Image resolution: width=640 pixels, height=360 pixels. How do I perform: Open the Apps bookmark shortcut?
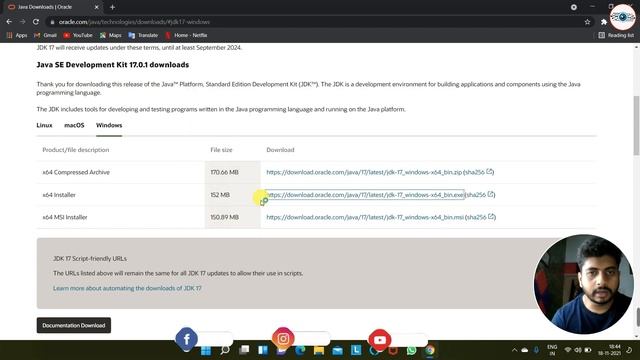17,36
